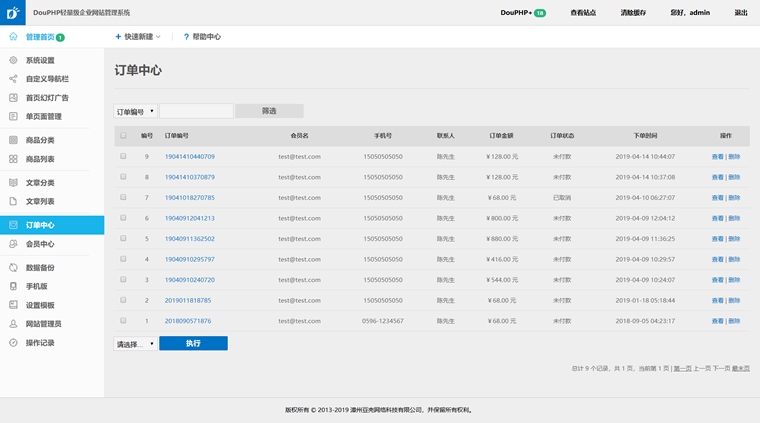Viewport: 760px width, 423px height.
Task: Expand the 快速新建 dropdown chevron
Action: coord(158,37)
